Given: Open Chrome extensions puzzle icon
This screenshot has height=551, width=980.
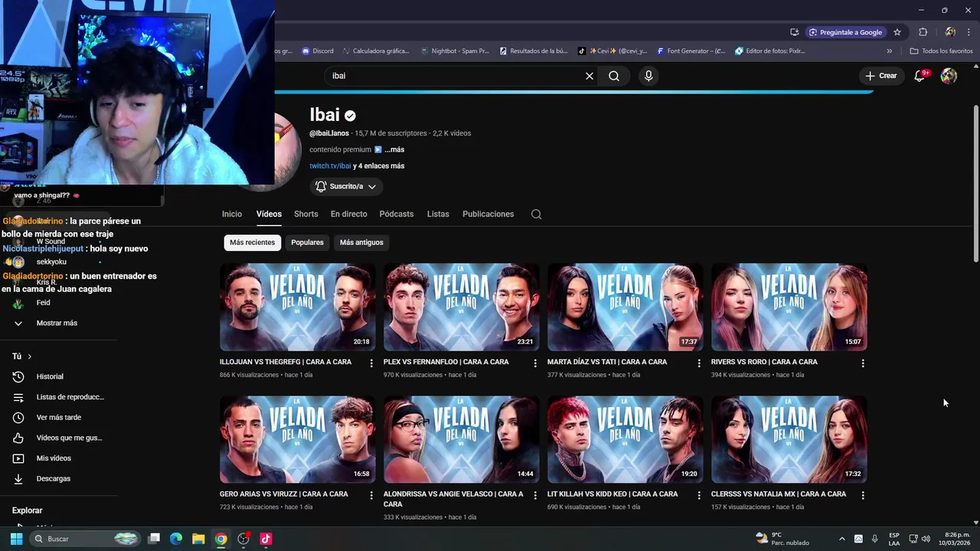Looking at the screenshot, I should point(923,32).
